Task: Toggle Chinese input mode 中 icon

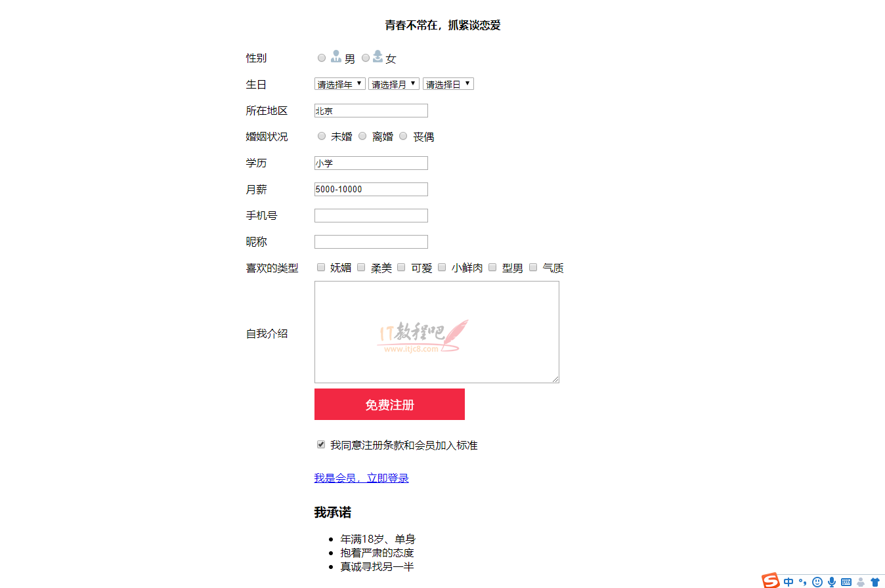Action: (788, 581)
